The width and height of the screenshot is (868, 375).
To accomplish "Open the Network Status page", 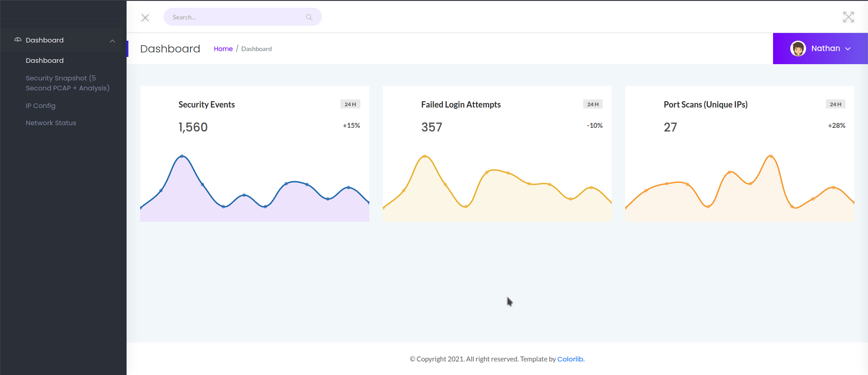I will click(x=51, y=123).
